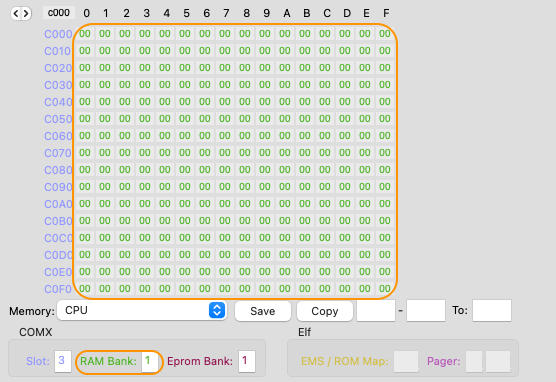
Task: Click the To destination address field
Action: (492, 310)
